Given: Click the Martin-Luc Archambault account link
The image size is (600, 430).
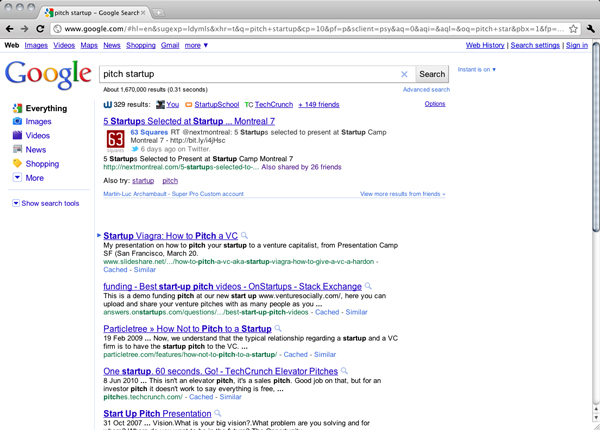Looking at the screenshot, I should click(173, 194).
